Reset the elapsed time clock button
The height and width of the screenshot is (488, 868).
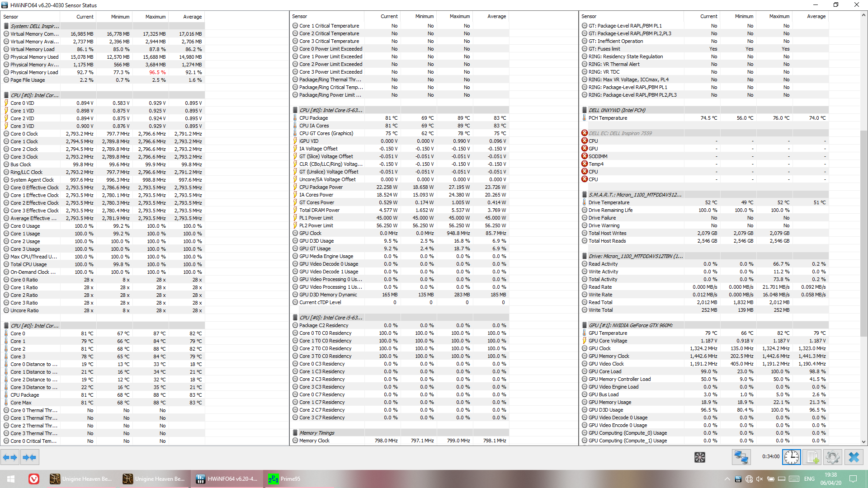pos(792,457)
